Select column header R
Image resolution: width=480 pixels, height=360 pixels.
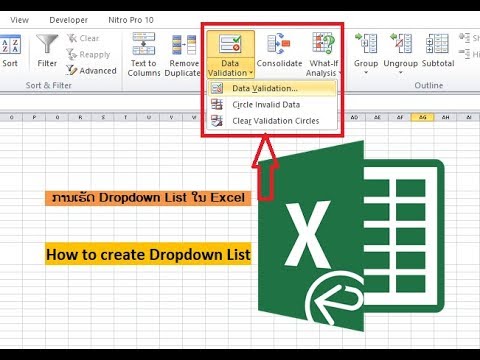pyautogui.click(x=80, y=117)
